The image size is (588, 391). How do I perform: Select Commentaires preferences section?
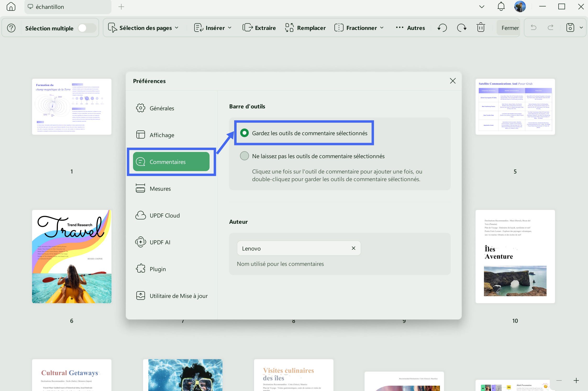click(171, 162)
